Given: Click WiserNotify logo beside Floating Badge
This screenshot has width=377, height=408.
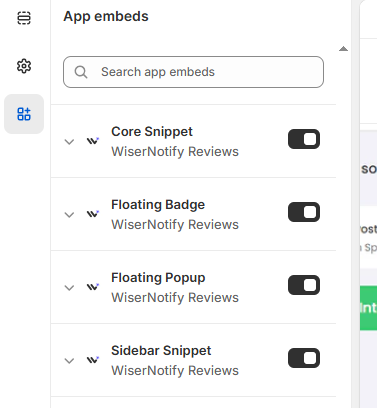Looking at the screenshot, I should click(x=93, y=214).
